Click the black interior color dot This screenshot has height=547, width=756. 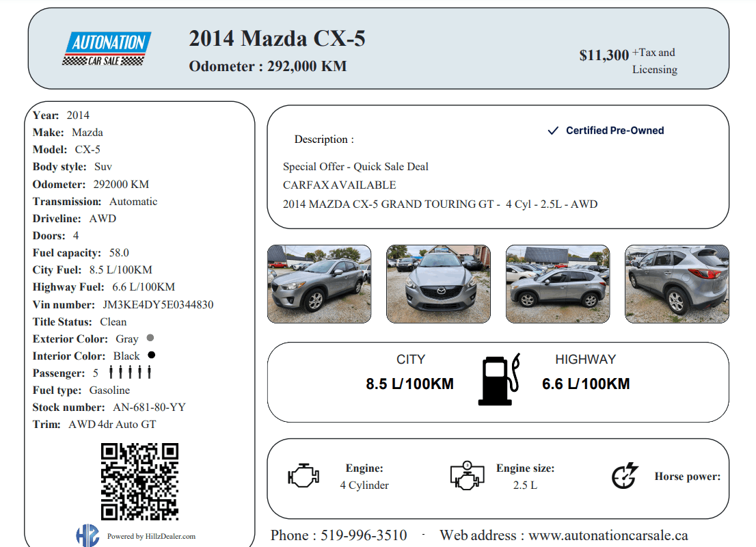click(x=151, y=355)
